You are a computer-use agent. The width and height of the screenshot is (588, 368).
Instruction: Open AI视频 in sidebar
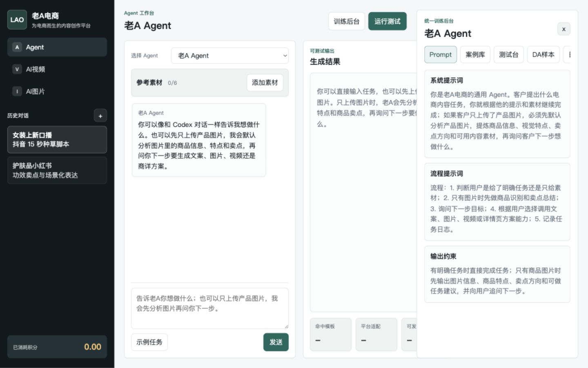[57, 69]
